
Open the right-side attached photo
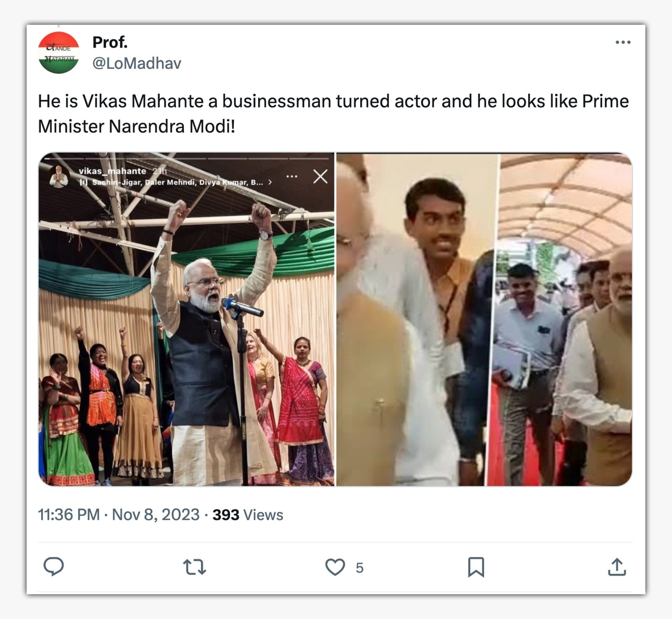[x=484, y=319]
